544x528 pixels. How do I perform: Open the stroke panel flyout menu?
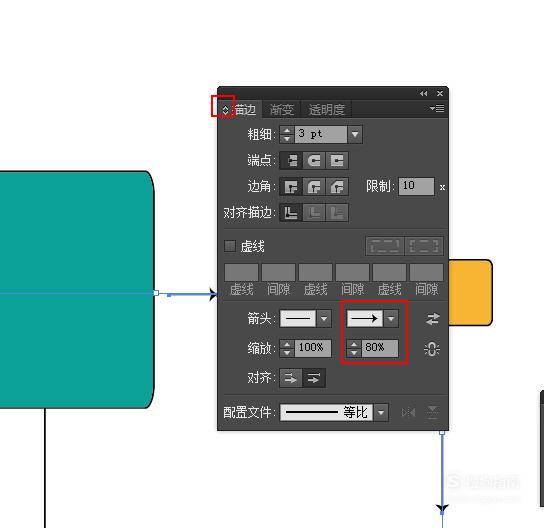[x=437, y=109]
